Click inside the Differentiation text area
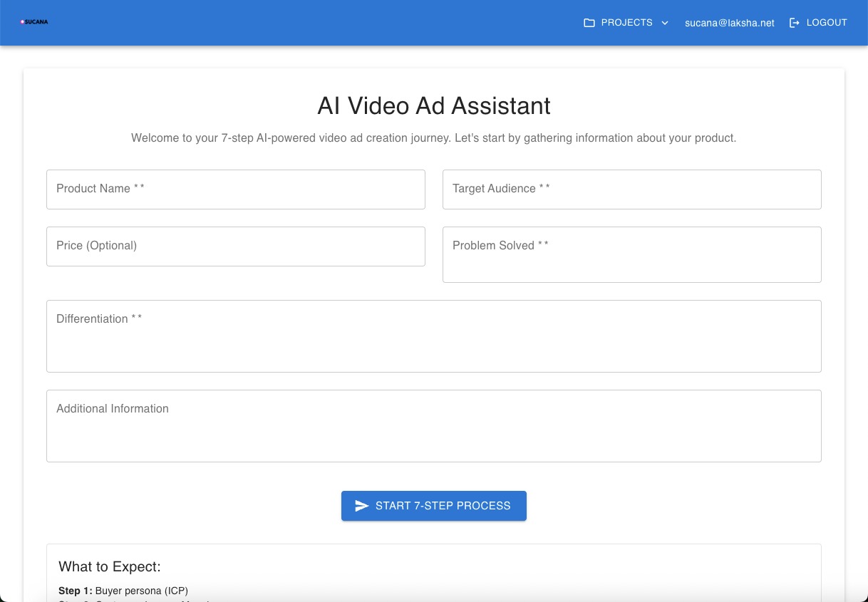 coord(434,336)
